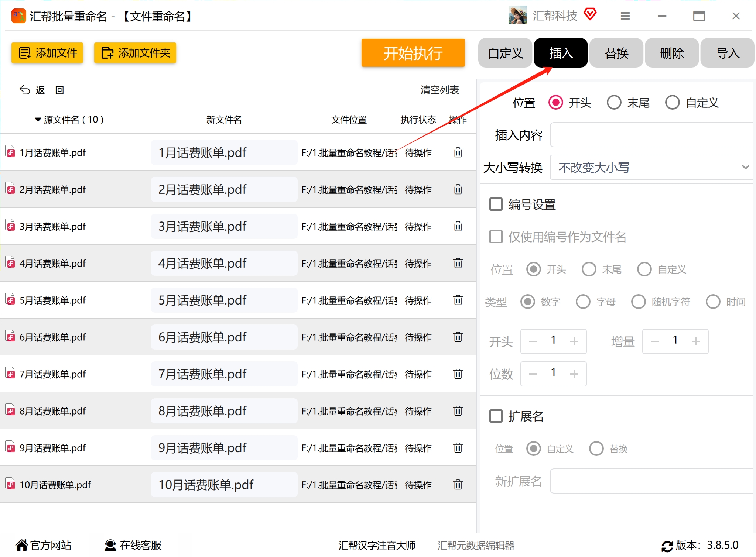Decrease the 增量 value with minus

(655, 341)
